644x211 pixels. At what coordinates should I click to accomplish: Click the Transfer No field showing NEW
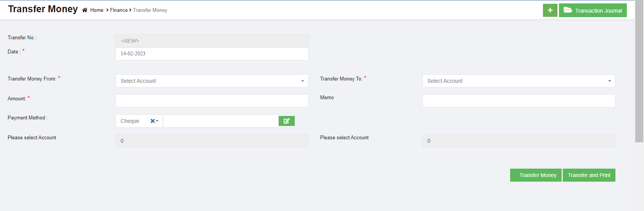point(212,41)
